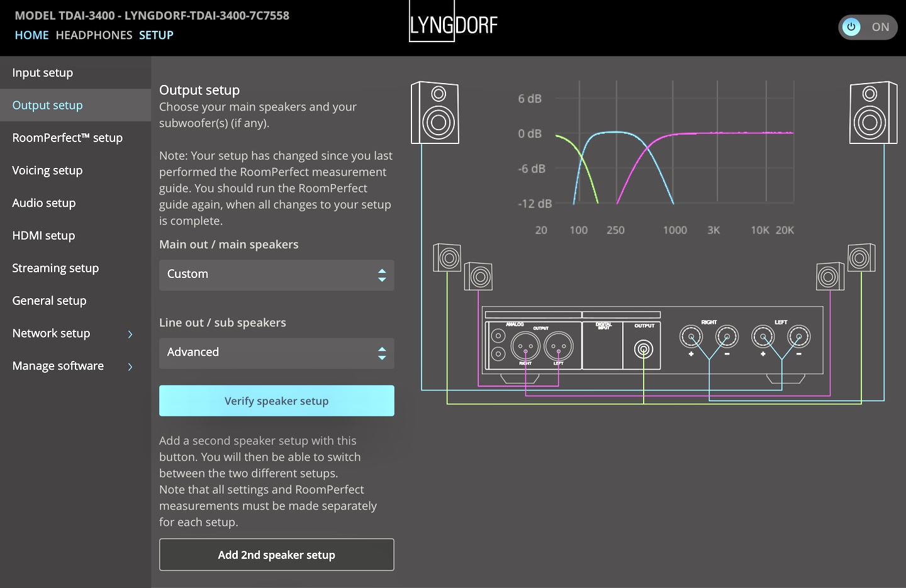Screen dimensions: 906x588
Task: Expand Manage software with its chevron
Action: (x=130, y=367)
